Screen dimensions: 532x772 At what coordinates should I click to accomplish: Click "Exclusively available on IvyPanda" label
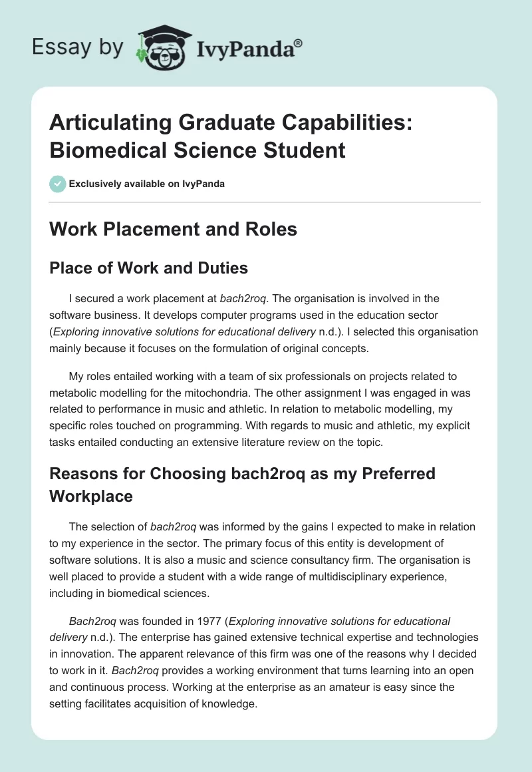click(148, 184)
